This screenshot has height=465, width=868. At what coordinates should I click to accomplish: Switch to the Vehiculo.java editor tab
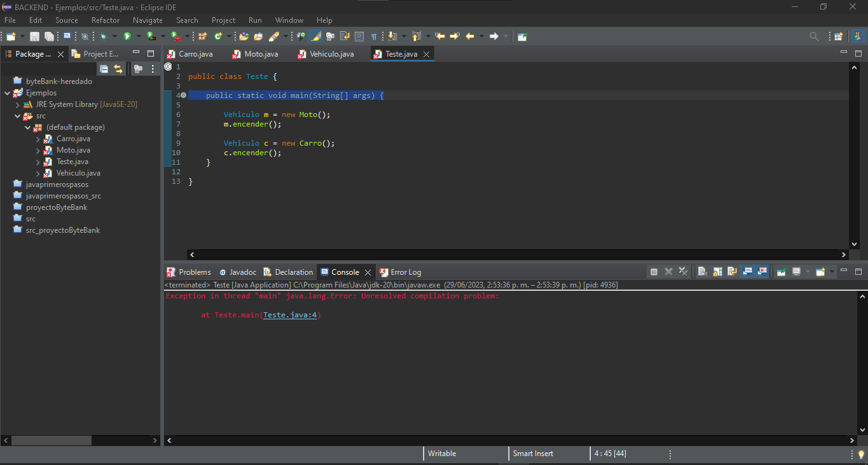pyautogui.click(x=326, y=54)
